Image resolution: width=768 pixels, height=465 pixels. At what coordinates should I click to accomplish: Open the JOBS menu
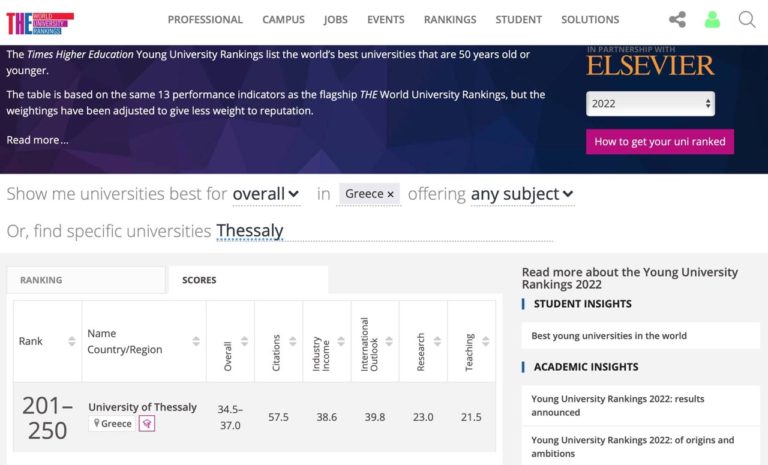click(x=336, y=20)
